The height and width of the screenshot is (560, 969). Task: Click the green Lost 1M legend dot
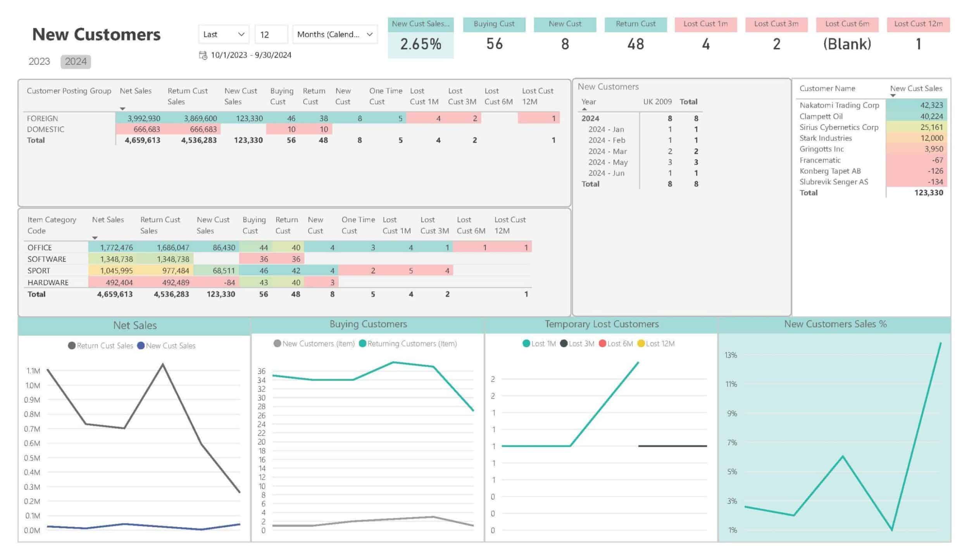(526, 343)
